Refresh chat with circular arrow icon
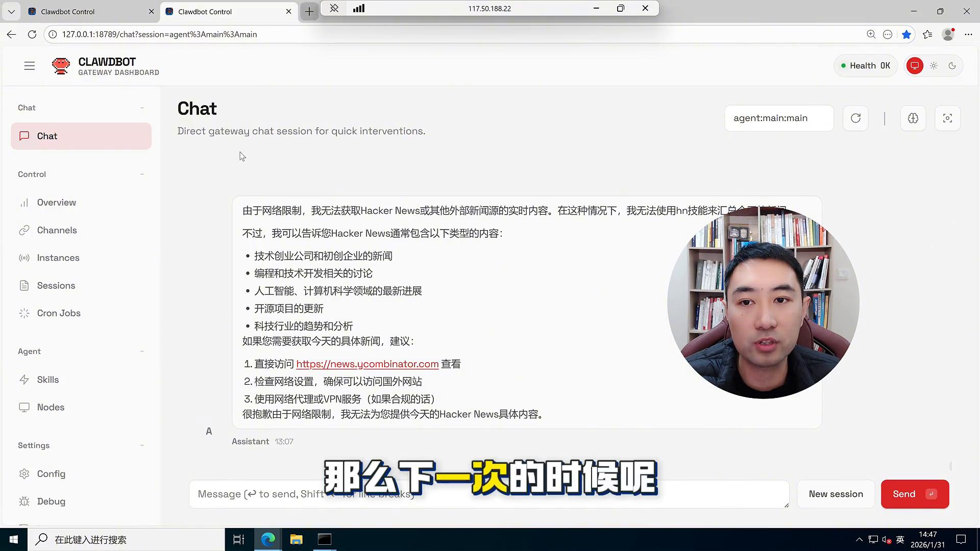 (x=855, y=118)
